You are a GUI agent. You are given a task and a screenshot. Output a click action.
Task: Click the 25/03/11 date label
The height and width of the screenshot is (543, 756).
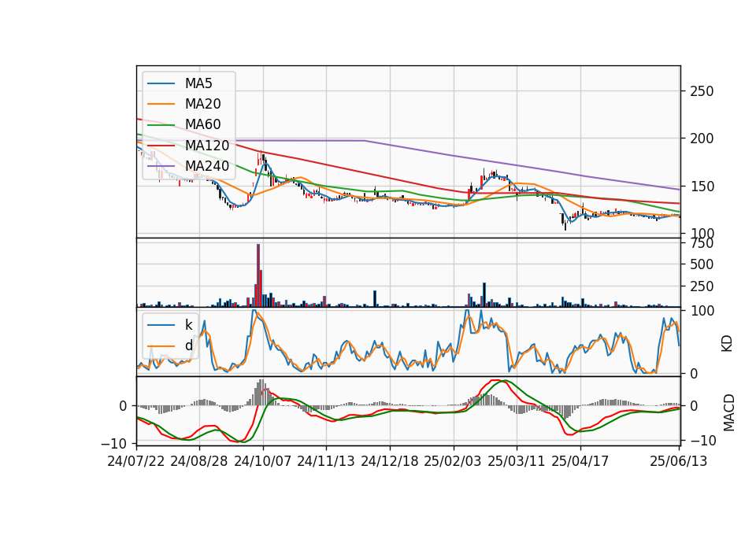pos(517,461)
